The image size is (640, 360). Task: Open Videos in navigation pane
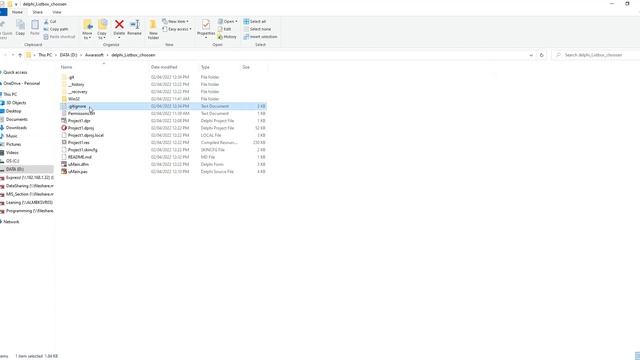point(12,153)
